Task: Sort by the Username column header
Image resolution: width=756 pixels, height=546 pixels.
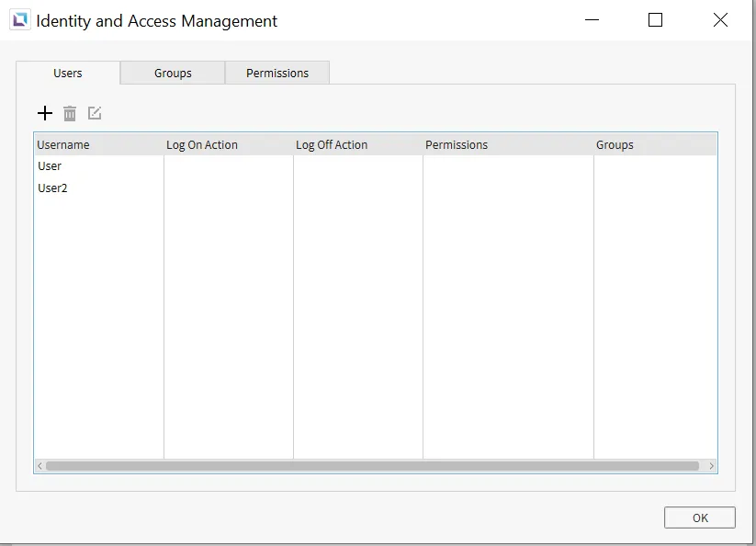Action: tap(63, 144)
